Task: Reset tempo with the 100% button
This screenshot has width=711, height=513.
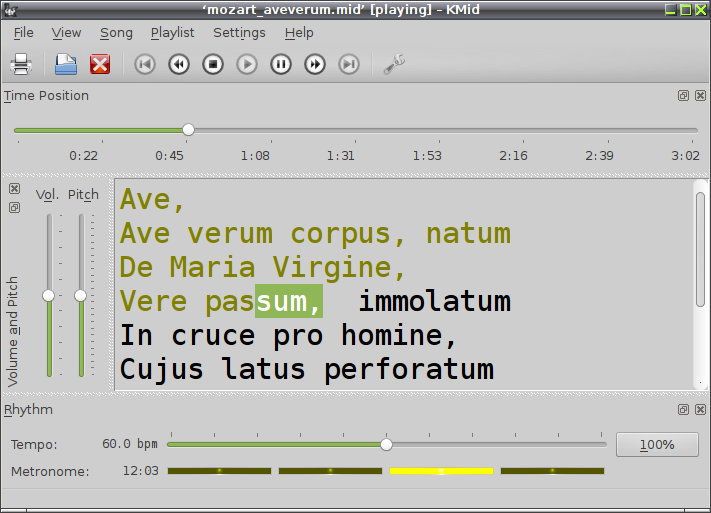Action: point(657,445)
